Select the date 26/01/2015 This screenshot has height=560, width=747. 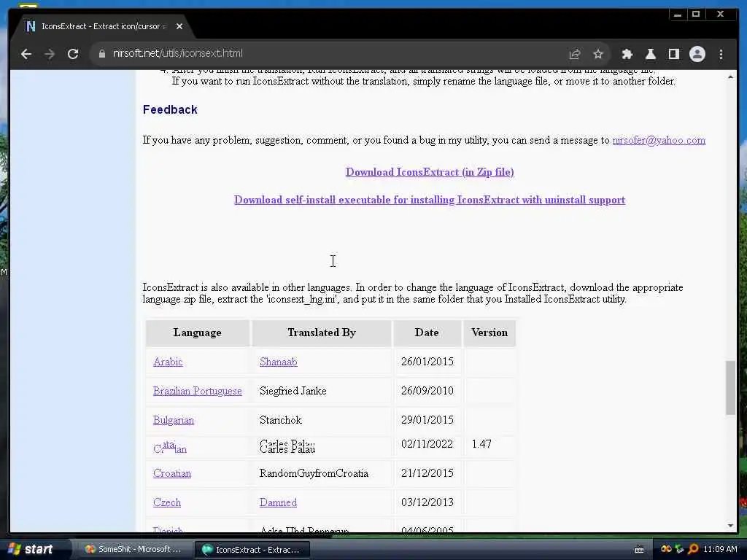427,362
